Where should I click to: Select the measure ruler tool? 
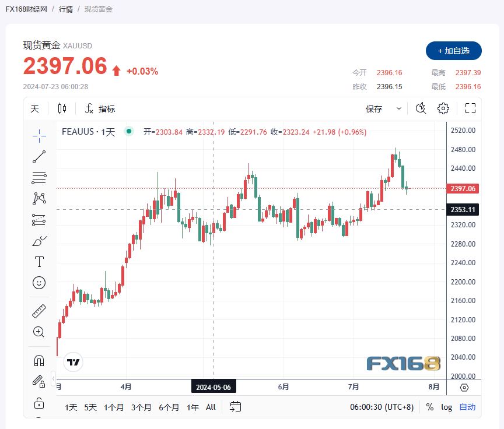click(39, 311)
